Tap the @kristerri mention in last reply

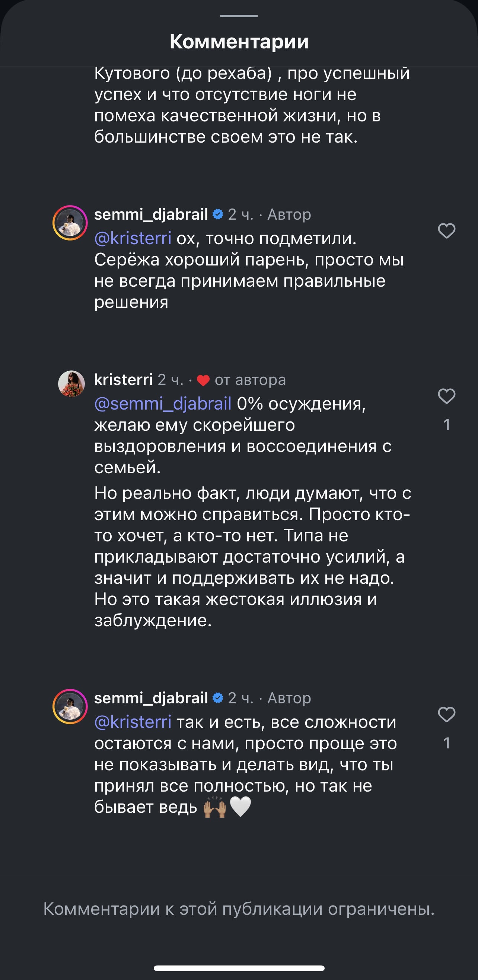click(133, 722)
